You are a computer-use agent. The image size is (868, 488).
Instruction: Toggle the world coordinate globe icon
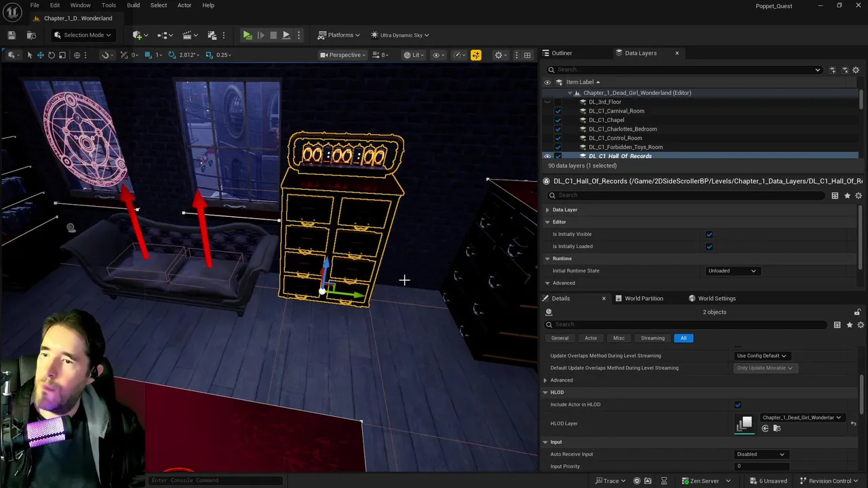(77, 55)
